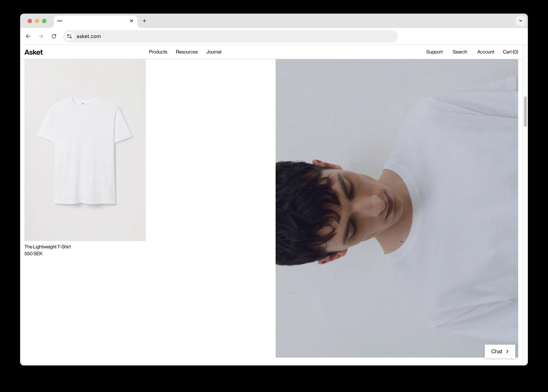Expand the tab search dropdown chevron

click(x=520, y=21)
